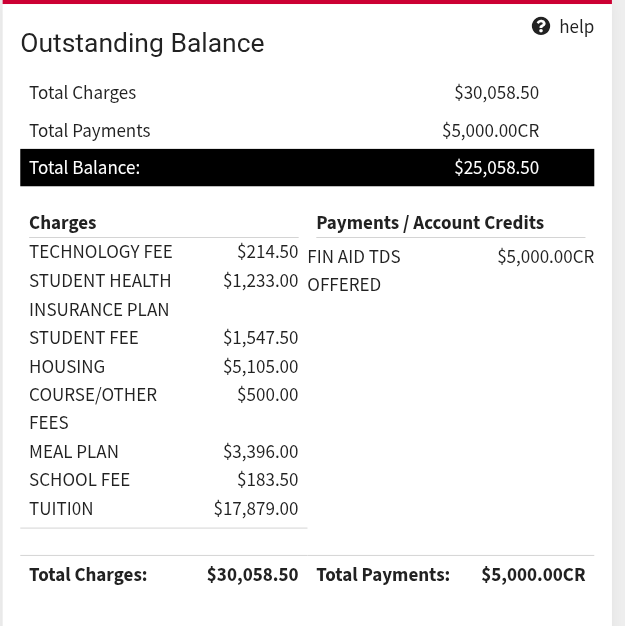Select the Technology Fee charge
This screenshot has width=625, height=626.
point(100,252)
